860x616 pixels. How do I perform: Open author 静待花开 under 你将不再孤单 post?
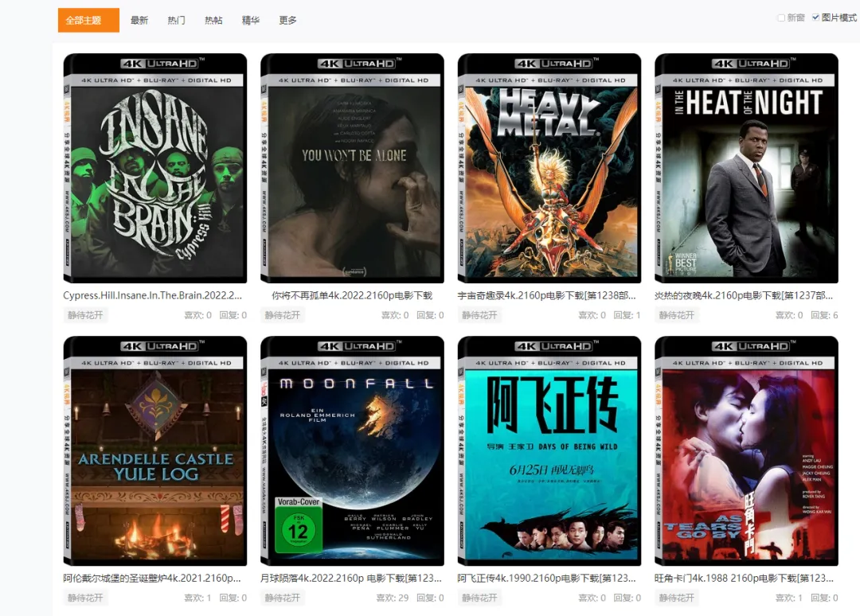coord(283,315)
